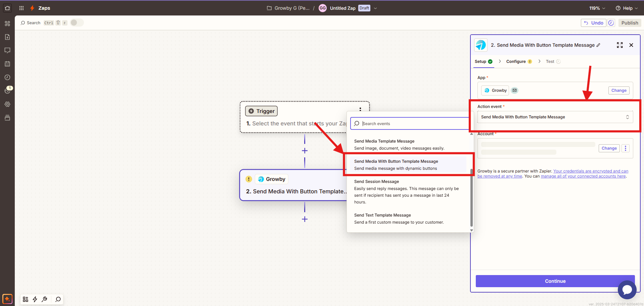This screenshot has width=644, height=306.
Task: Switch to the Configure tab
Action: click(x=519, y=62)
